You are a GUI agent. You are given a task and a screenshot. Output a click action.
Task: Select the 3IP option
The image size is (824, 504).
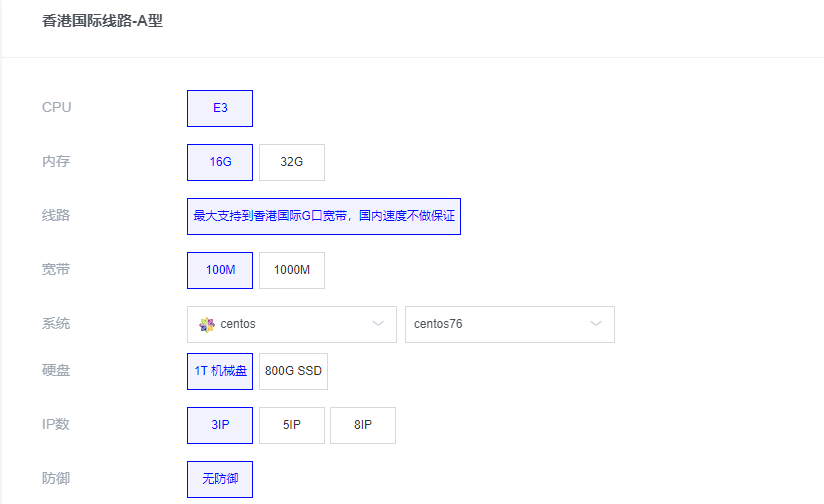[x=220, y=425]
